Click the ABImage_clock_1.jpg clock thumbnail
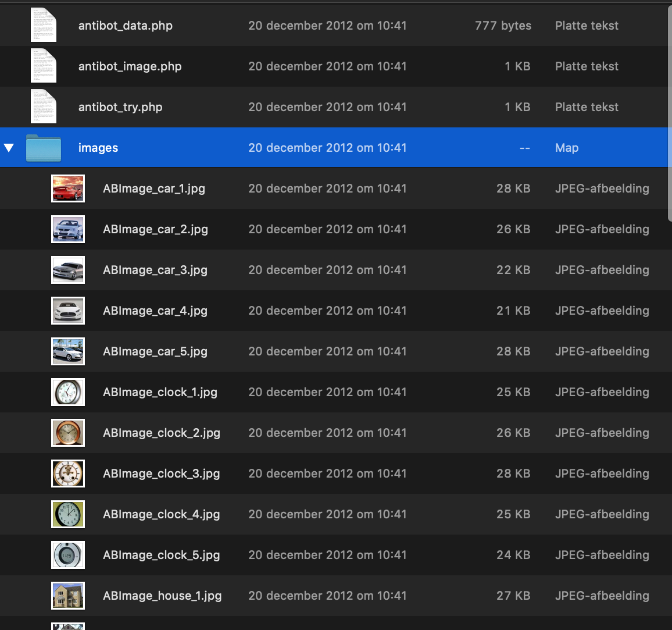 (68, 392)
